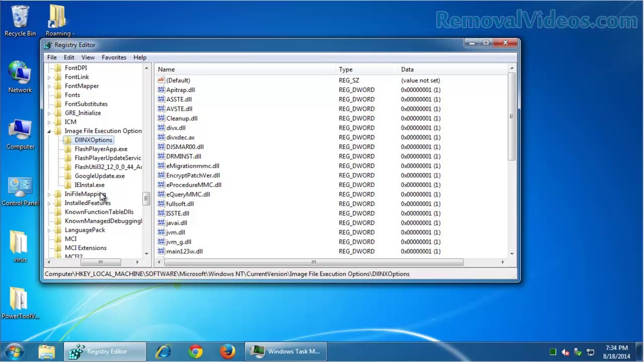Sort values by the Name column header
Screen dimensions: 644x362
(246, 69)
